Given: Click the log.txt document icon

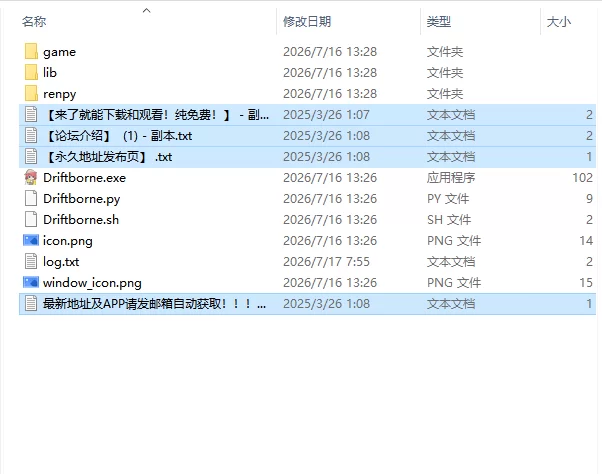Looking at the screenshot, I should click(x=31, y=262).
